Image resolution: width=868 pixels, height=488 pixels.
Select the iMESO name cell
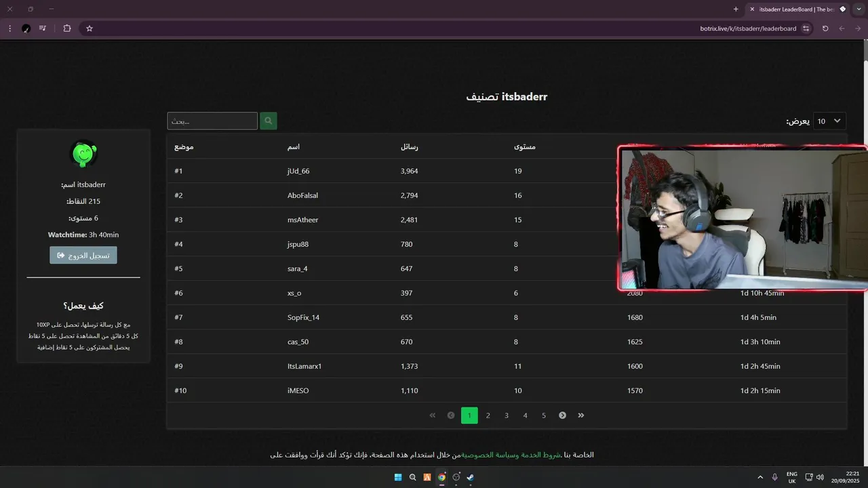[x=298, y=390]
